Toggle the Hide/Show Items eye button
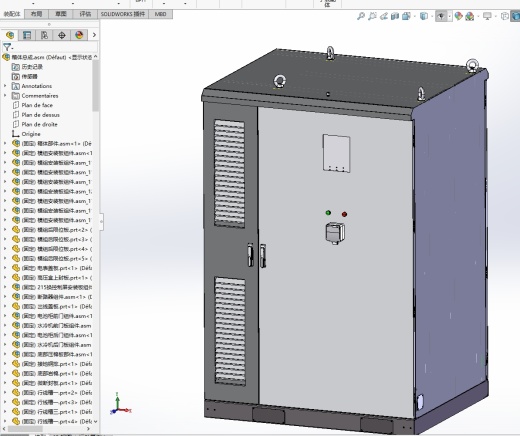The height and width of the screenshot is (436, 520). (x=441, y=16)
